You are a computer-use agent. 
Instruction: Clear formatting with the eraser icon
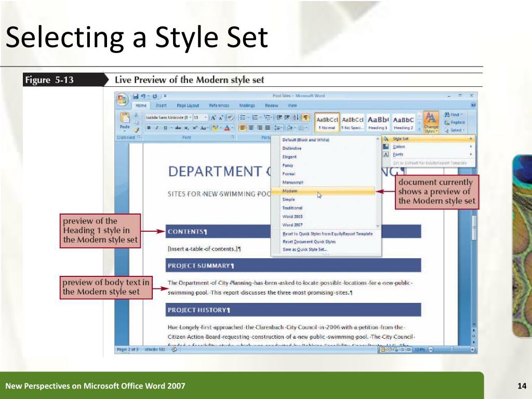(x=230, y=118)
